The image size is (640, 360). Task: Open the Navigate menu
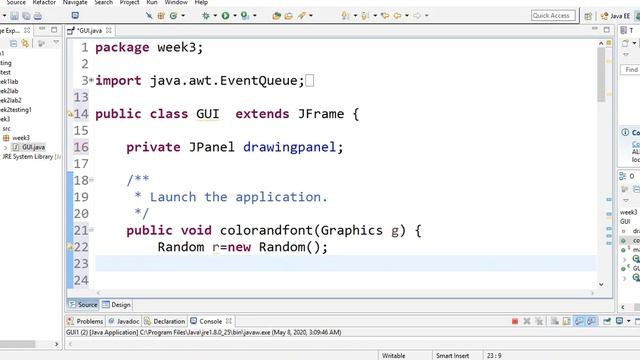coord(75,2)
